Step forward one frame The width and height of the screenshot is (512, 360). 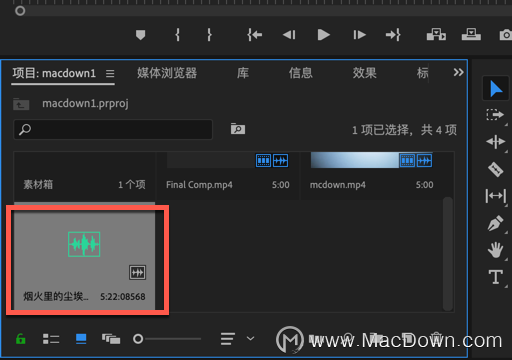359,35
